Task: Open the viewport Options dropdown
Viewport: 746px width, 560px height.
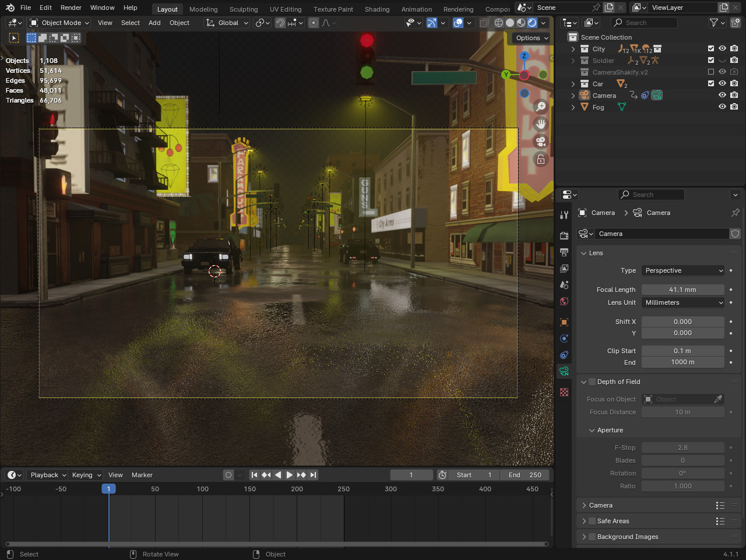Action: point(532,38)
